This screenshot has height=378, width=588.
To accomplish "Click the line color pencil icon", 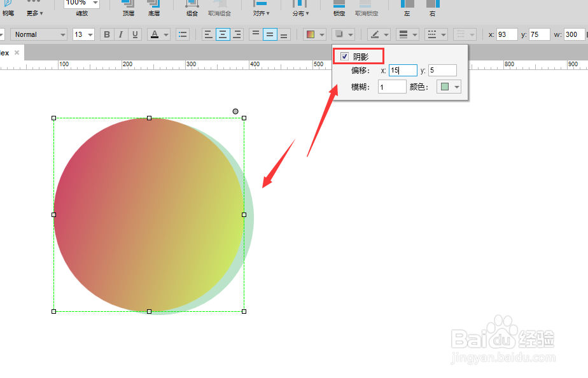I will pos(375,34).
